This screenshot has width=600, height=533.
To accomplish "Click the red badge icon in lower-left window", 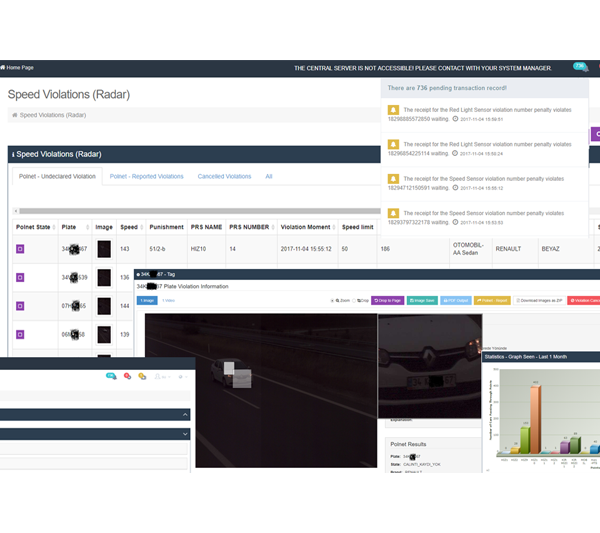I will pos(127,376).
